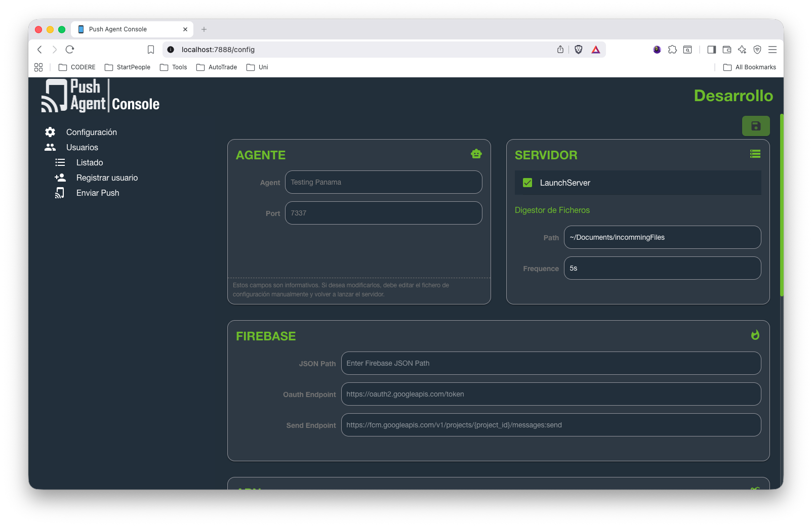This screenshot has height=527, width=812.
Task: Open the CODERE bookmarks folder
Action: 76,67
